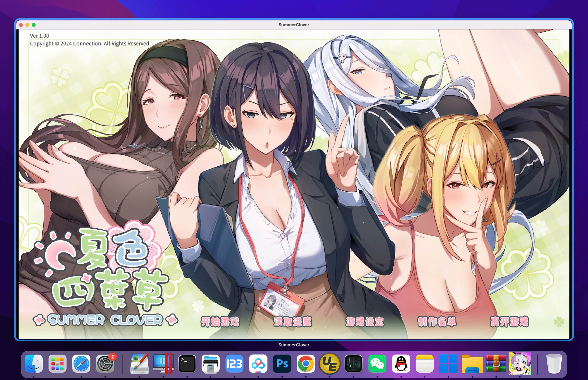Screen dimensions: 588x380
Task: Launch Safari from the dock
Action: pos(81,364)
